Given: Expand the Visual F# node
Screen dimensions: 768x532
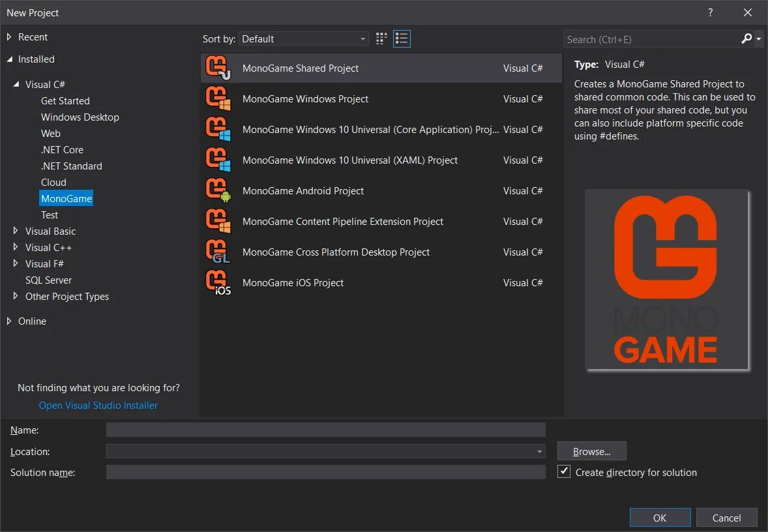Looking at the screenshot, I should (x=15, y=263).
